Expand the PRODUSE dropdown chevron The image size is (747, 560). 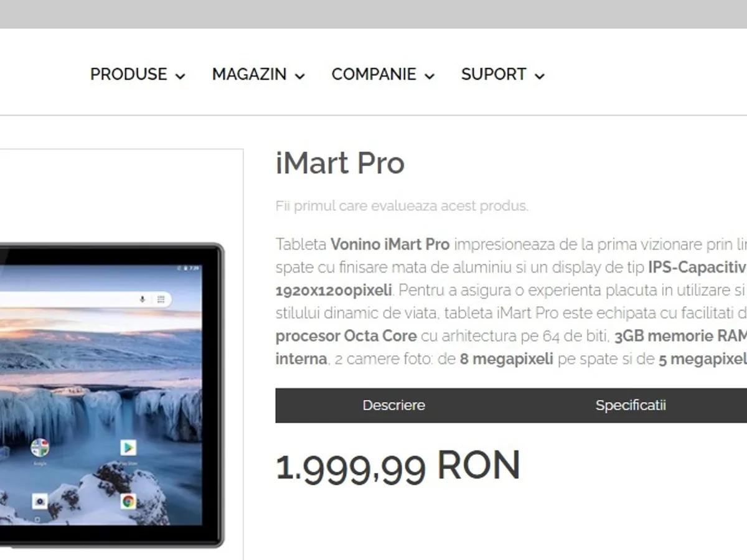pos(180,77)
